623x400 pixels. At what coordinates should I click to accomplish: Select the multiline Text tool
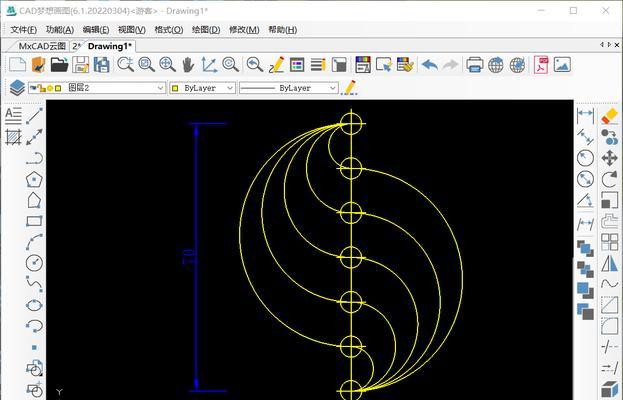[x=13, y=116]
